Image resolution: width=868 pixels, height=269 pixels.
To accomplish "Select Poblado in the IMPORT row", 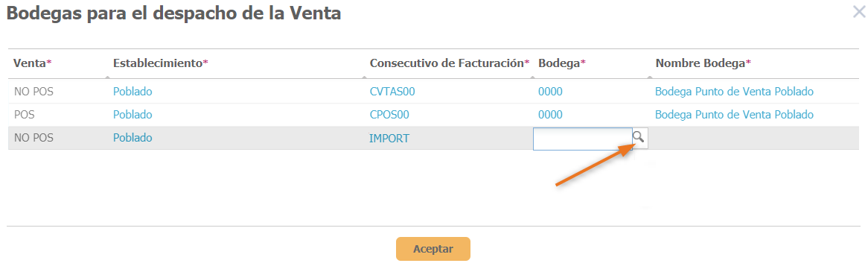I will click(x=133, y=138).
